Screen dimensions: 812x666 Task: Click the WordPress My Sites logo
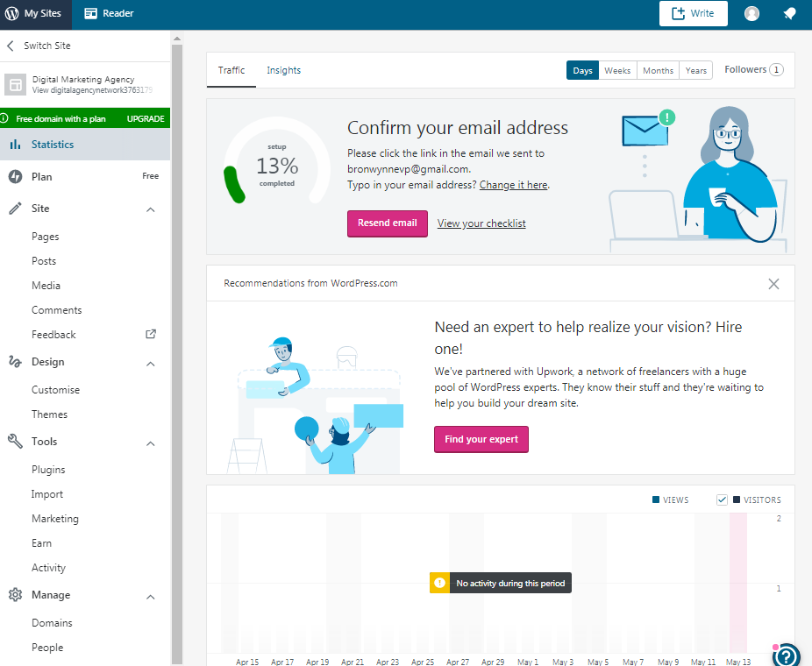point(11,14)
